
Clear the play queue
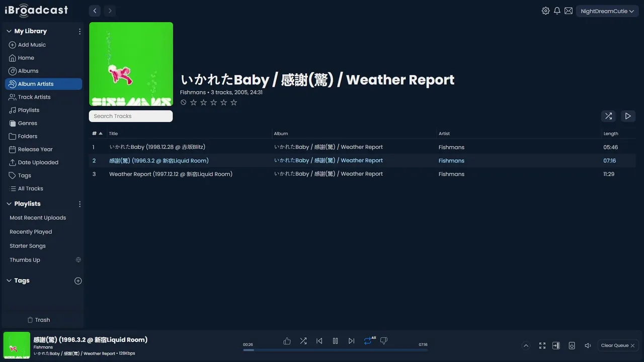618,345
